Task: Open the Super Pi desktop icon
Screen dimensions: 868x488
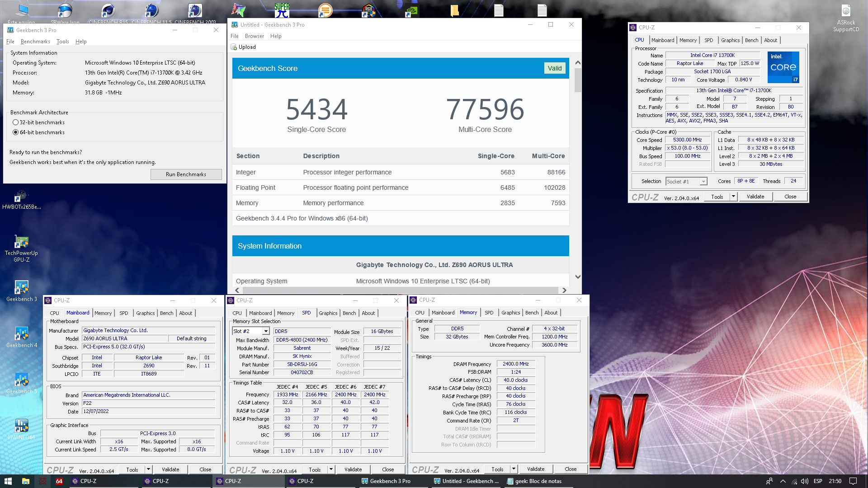Action: pyautogui.click(x=282, y=9)
